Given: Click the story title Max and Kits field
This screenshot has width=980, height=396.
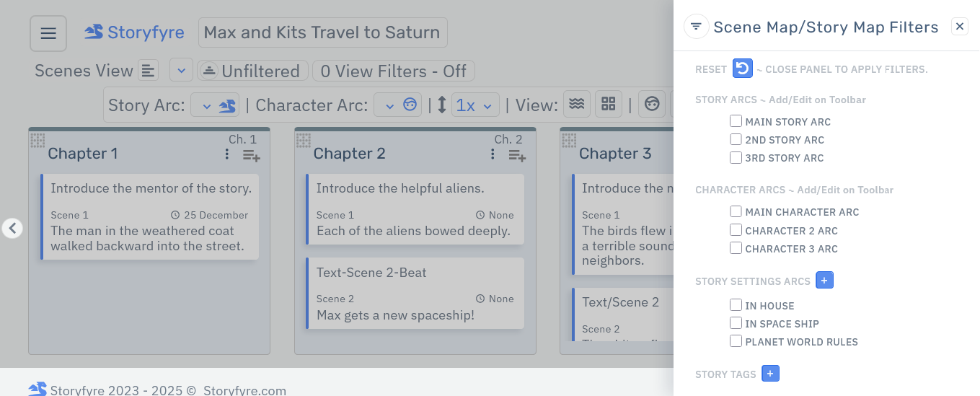Looking at the screenshot, I should click(322, 32).
